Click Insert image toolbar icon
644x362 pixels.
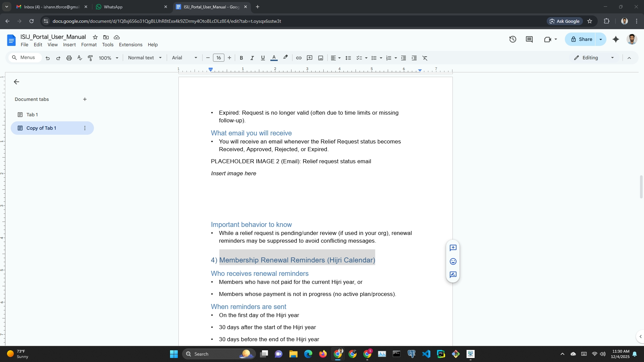[x=321, y=58]
